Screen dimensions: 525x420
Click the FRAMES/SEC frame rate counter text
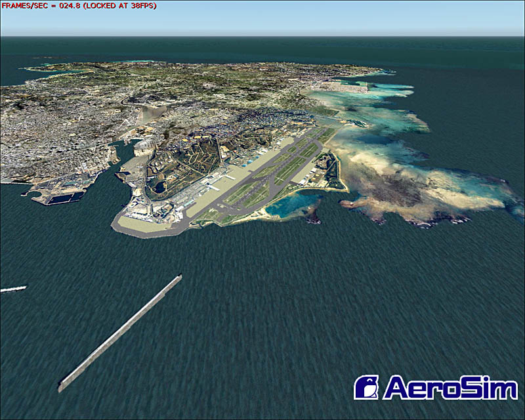point(79,6)
